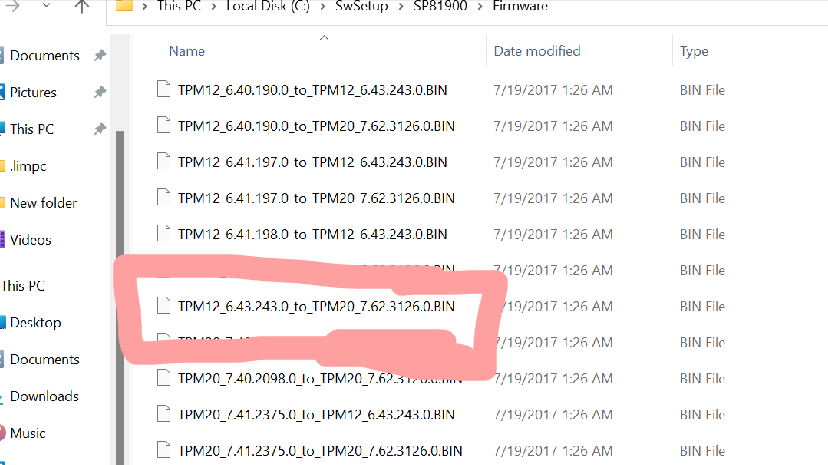Select file TPM12_6.40.190.0_to_TPM12_6.43.243.0.BIN
This screenshot has width=828, height=465.
[x=312, y=90]
